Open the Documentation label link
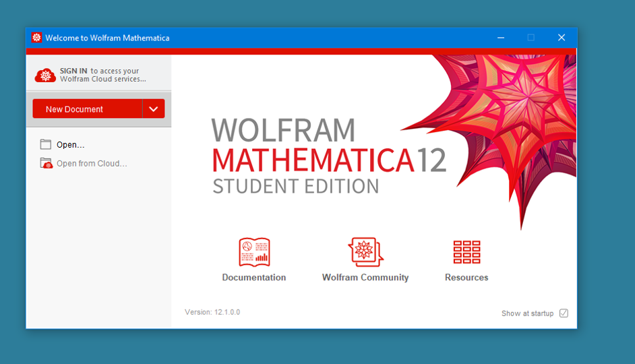Image resolution: width=635 pixels, height=364 pixels. point(254,277)
